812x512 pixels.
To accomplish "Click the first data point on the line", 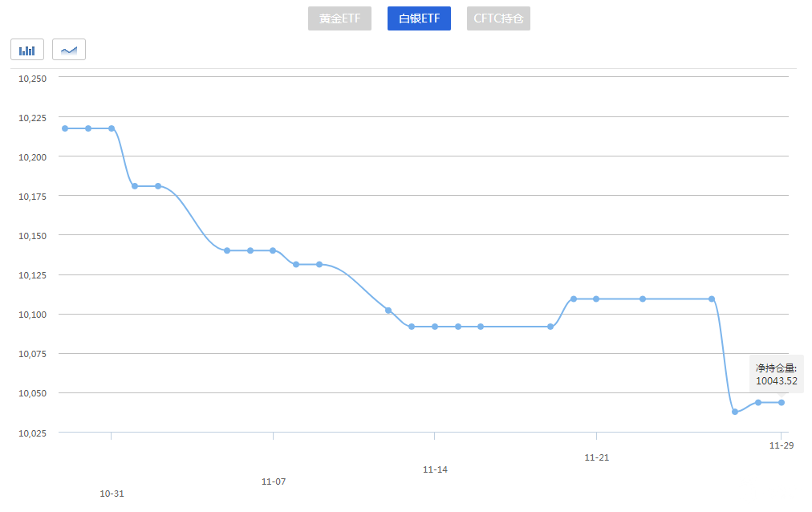I will click(x=65, y=128).
